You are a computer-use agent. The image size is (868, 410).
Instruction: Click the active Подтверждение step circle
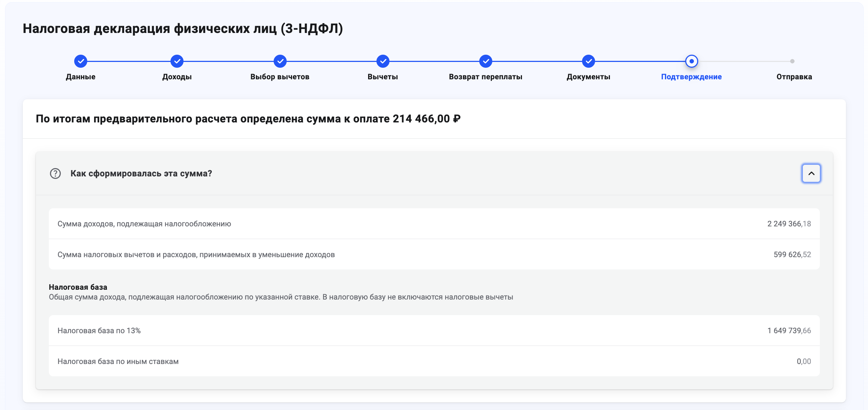pyautogui.click(x=691, y=61)
